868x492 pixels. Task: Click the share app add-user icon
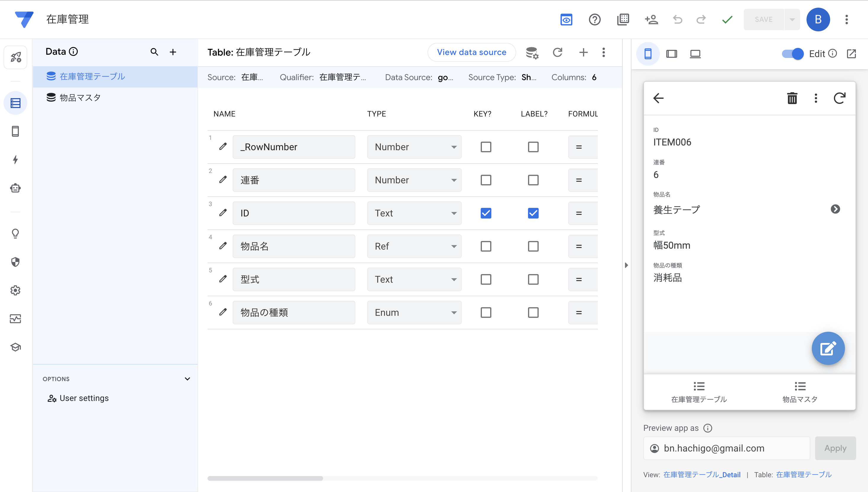(651, 20)
